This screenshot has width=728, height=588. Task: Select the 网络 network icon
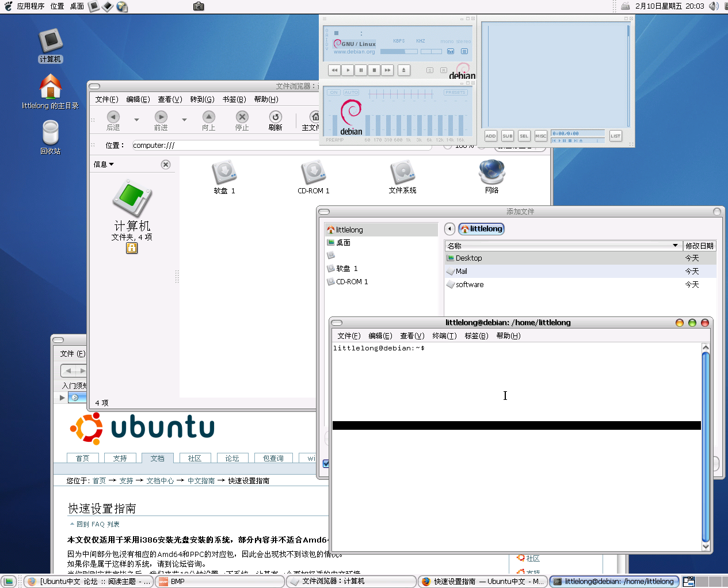pos(492,177)
